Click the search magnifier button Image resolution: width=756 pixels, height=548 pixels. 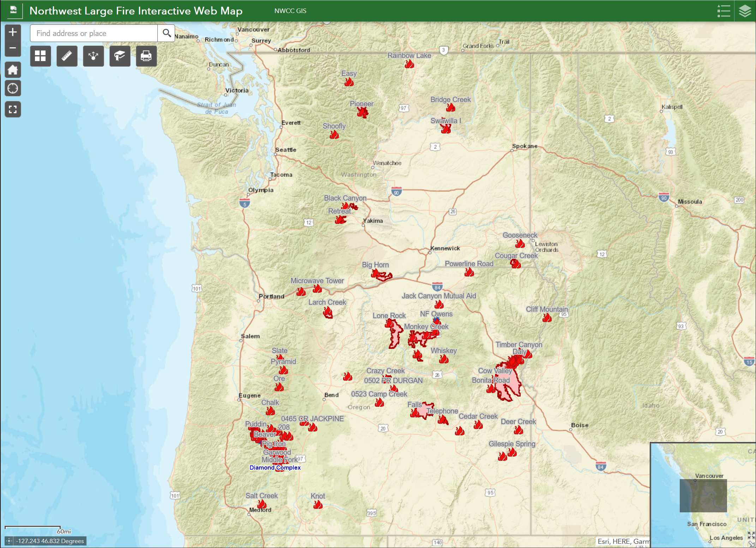pyautogui.click(x=167, y=33)
